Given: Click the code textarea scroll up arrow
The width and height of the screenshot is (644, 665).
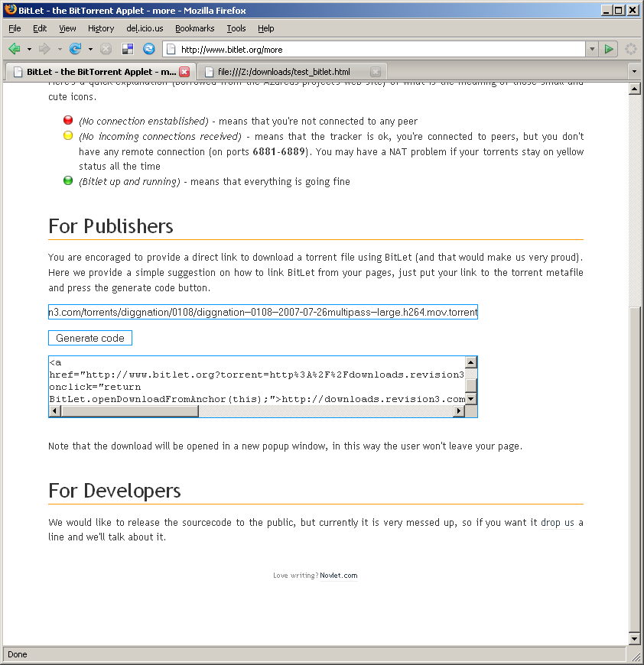Looking at the screenshot, I should 471,362.
